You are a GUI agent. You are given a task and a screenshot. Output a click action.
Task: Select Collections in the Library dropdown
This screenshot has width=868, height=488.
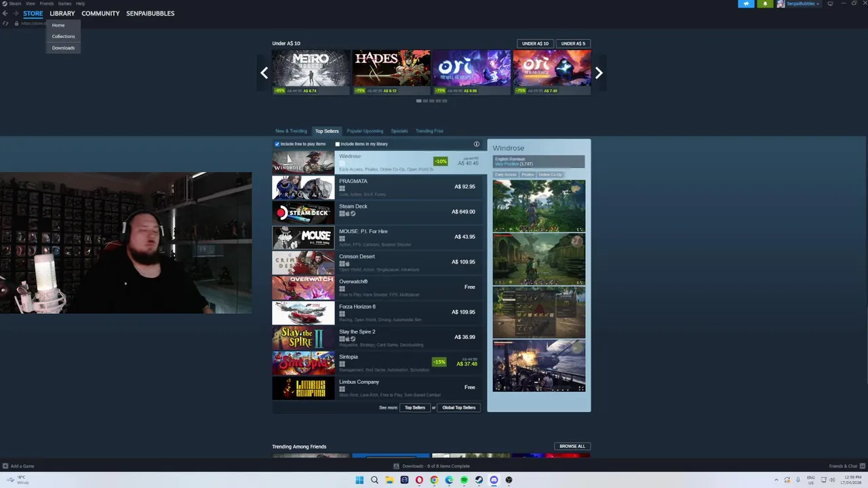(63, 37)
